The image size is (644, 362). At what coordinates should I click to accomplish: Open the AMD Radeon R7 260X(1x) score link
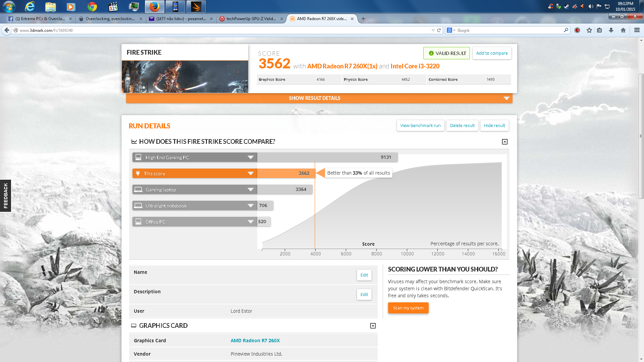[342, 66]
